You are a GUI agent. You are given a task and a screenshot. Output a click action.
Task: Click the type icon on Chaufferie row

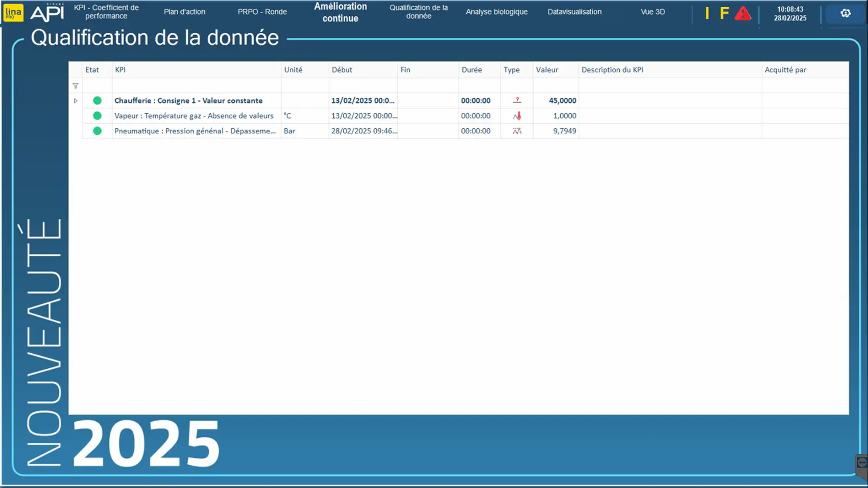tap(517, 101)
